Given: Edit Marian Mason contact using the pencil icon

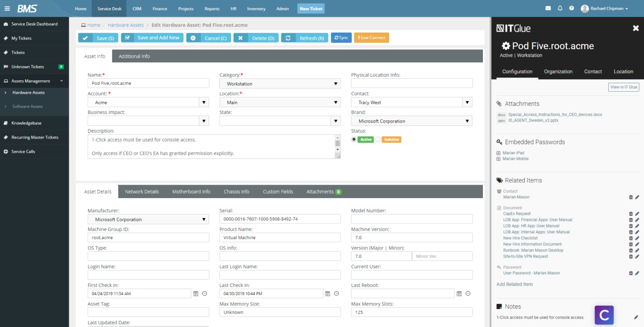Looking at the screenshot, I should [x=637, y=197].
